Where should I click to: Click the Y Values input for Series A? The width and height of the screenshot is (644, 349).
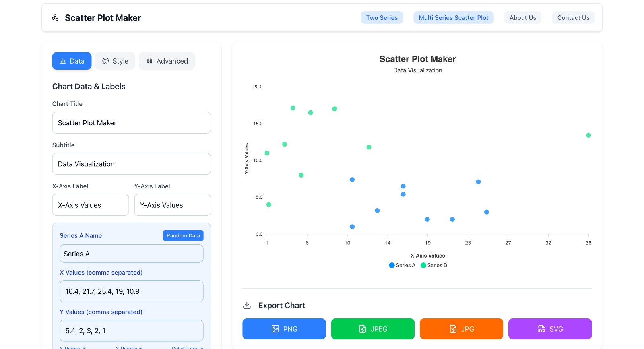coord(131,330)
